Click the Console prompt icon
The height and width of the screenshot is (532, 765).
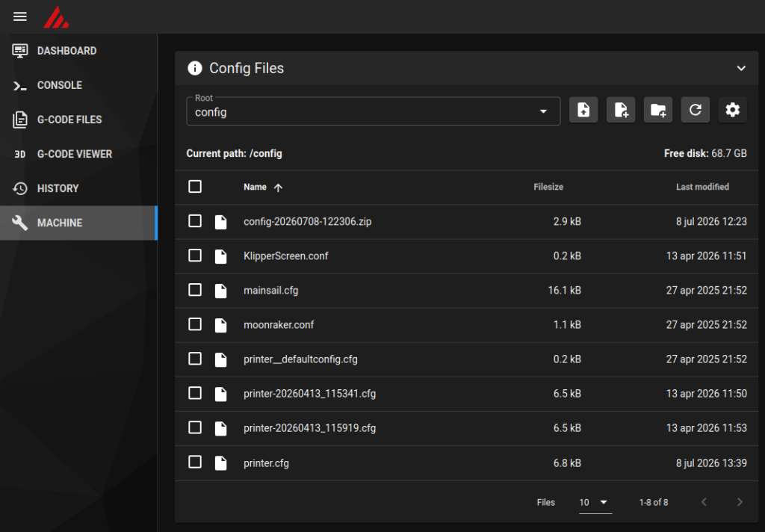pyautogui.click(x=20, y=85)
